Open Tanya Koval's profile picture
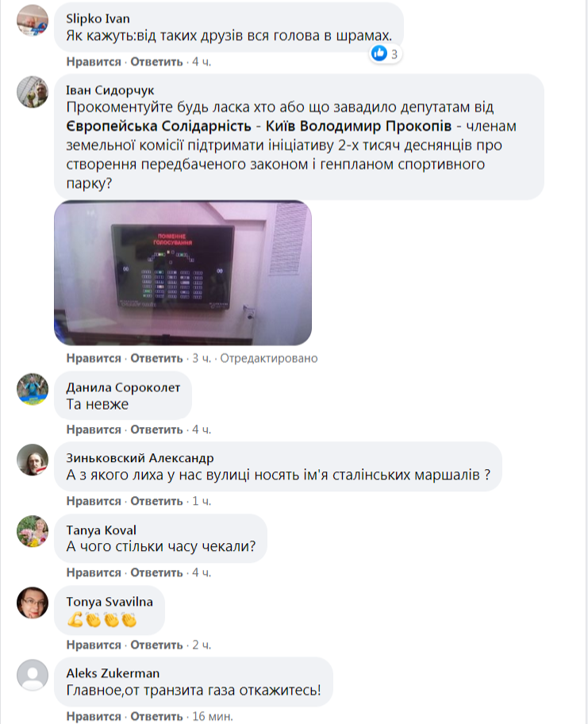This screenshot has width=588, height=724. [x=33, y=531]
